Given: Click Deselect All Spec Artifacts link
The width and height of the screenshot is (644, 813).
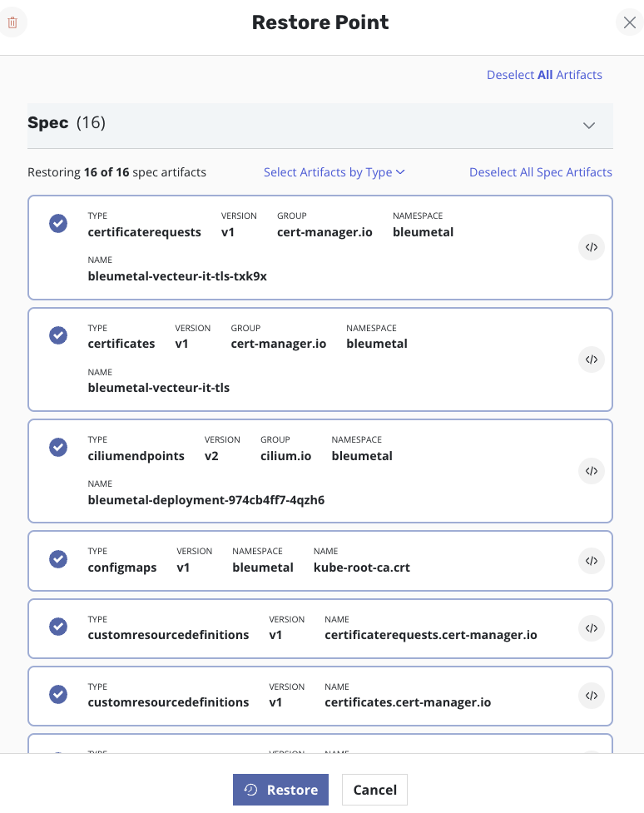Looking at the screenshot, I should point(540,172).
